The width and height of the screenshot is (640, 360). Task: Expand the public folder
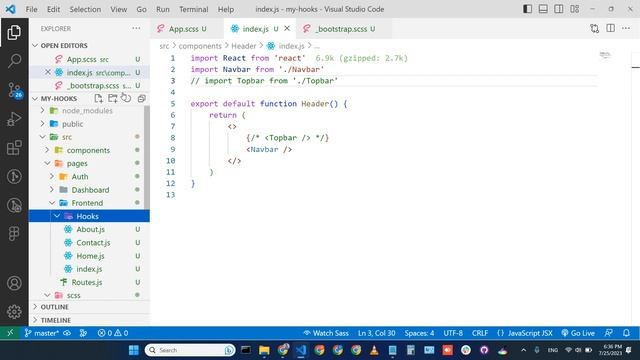click(x=42, y=124)
